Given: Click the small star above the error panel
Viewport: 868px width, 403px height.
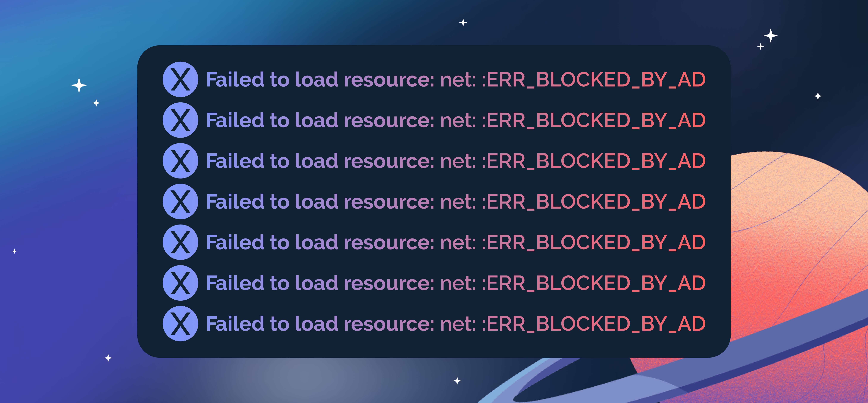Looking at the screenshot, I should 463,23.
